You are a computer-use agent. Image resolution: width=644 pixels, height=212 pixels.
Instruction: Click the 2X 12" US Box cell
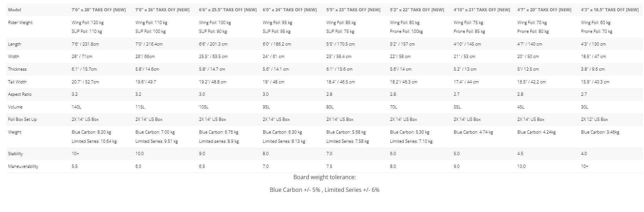coord(594,119)
